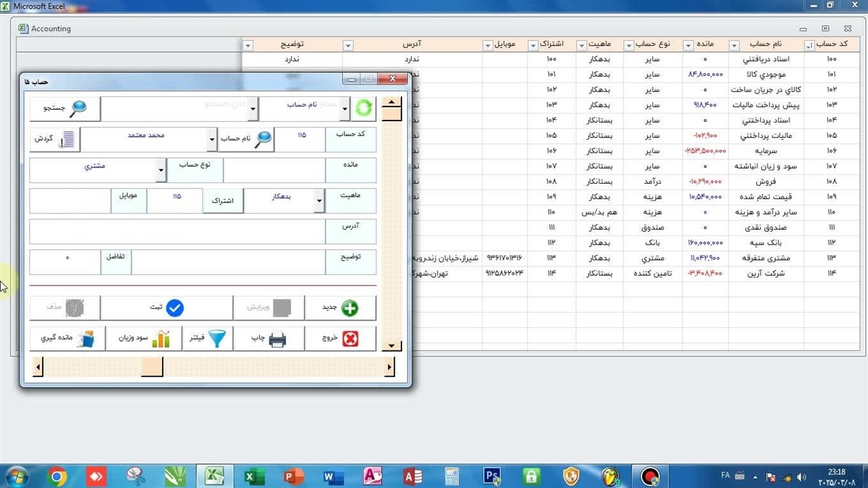Click the form's horizontal scrollbar thumb
This screenshot has width=868, height=488.
[x=152, y=367]
